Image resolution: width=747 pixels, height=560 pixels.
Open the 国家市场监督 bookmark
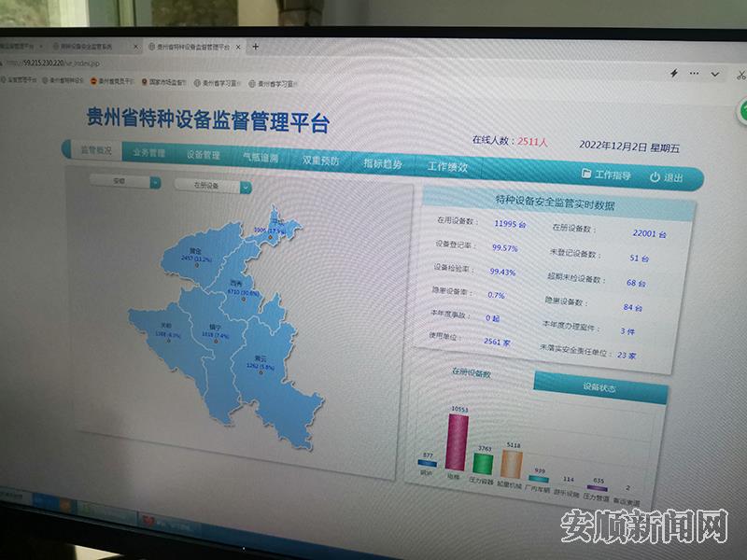pyautogui.click(x=162, y=82)
